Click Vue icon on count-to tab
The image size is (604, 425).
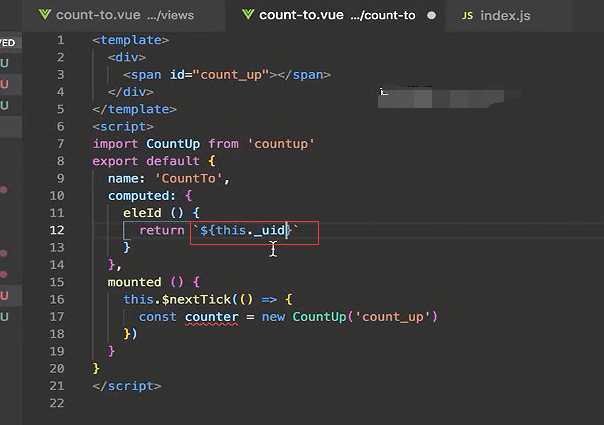[x=248, y=15]
